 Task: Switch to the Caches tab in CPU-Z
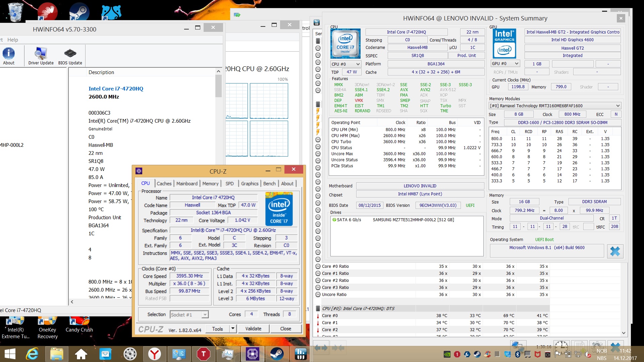164,184
